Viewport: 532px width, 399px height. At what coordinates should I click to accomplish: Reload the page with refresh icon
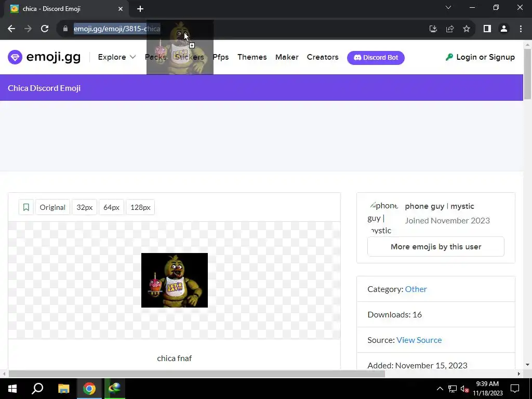point(45,29)
